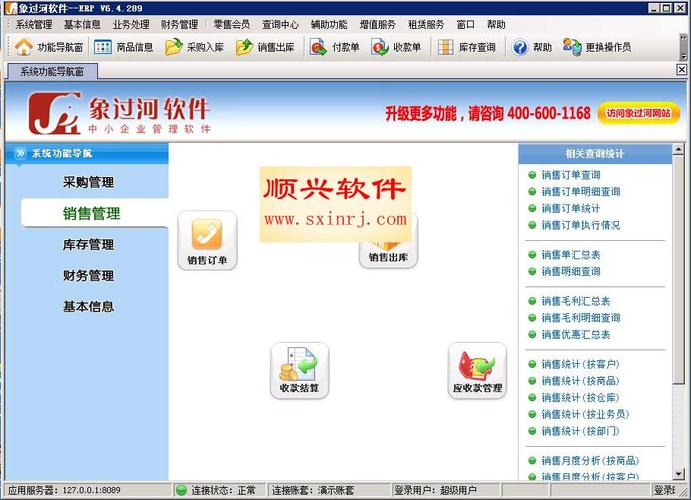
Task: Open the 销售明细查询 link
Action: [x=571, y=271]
